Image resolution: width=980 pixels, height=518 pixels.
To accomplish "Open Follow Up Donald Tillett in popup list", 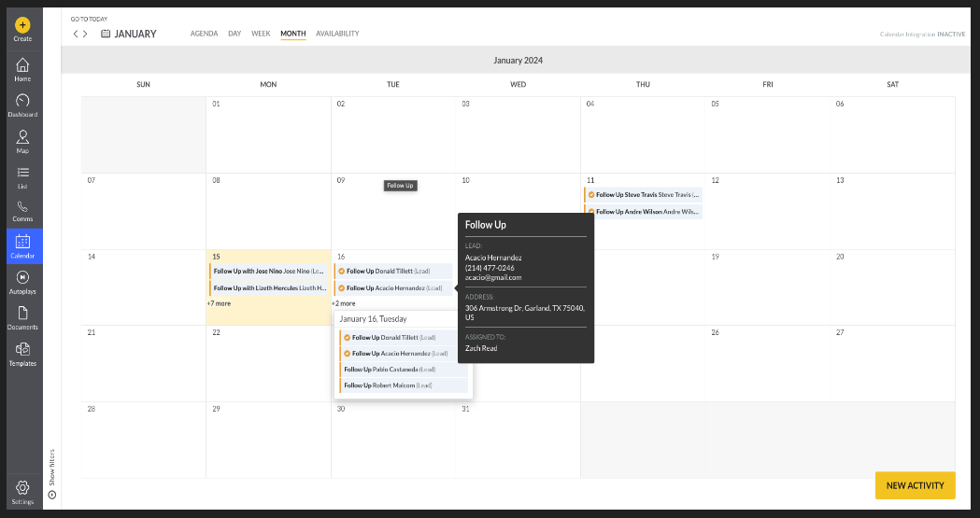I will point(404,338).
